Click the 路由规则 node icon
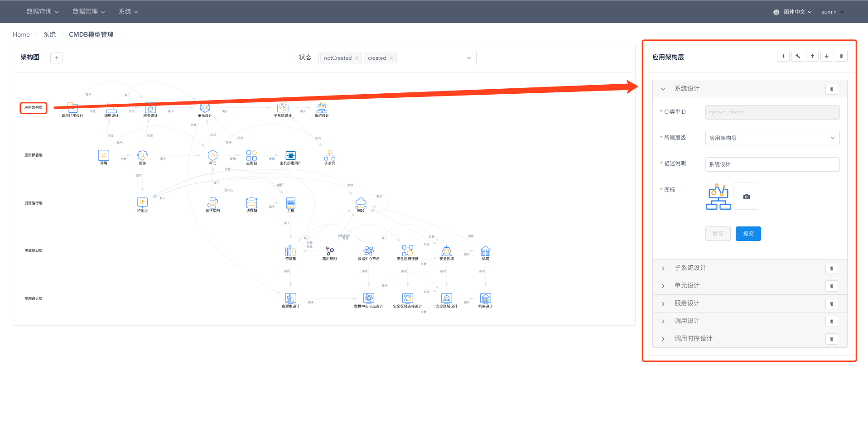 (x=330, y=251)
